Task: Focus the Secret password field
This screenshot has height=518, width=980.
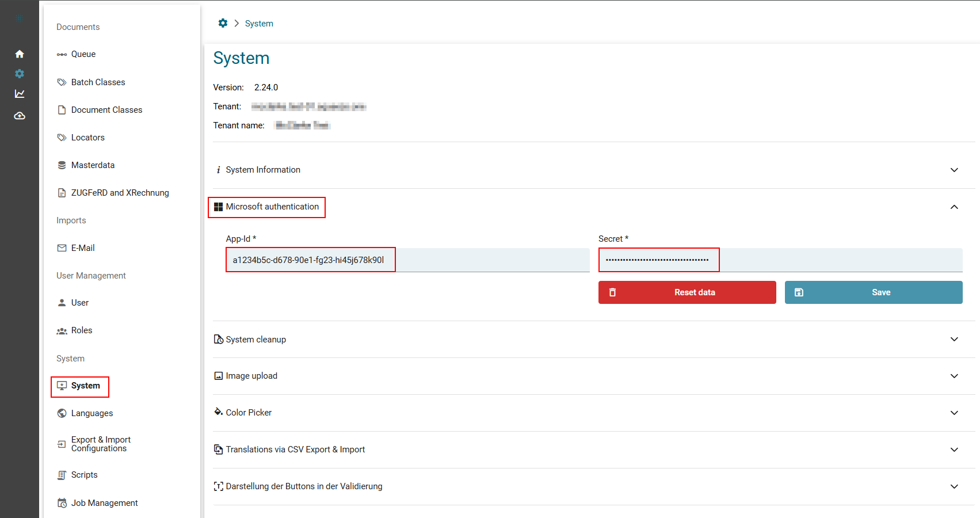Action: click(x=780, y=260)
